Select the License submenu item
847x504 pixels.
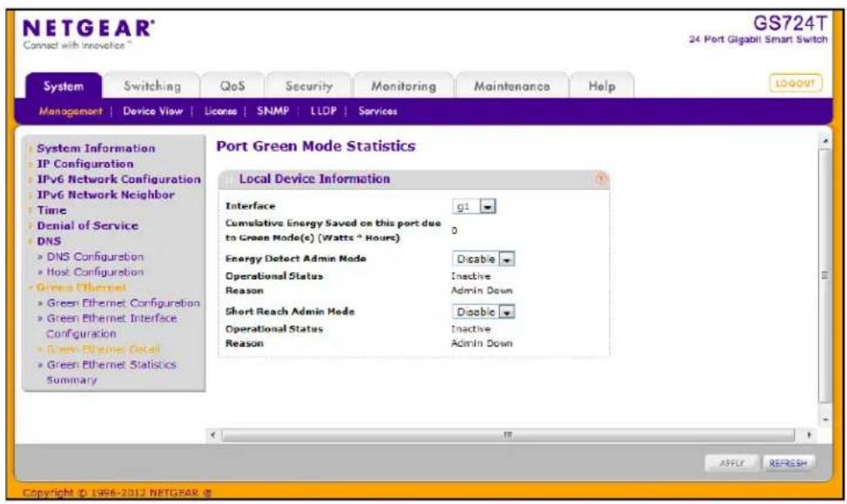(x=220, y=111)
